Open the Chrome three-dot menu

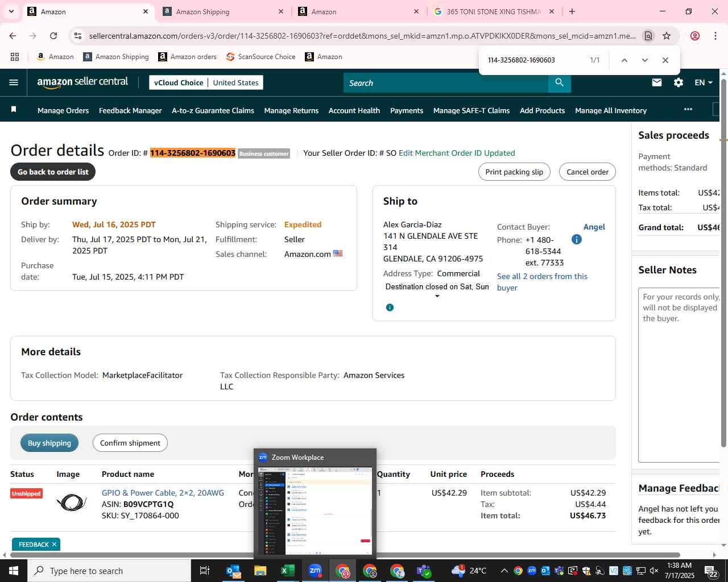point(715,36)
